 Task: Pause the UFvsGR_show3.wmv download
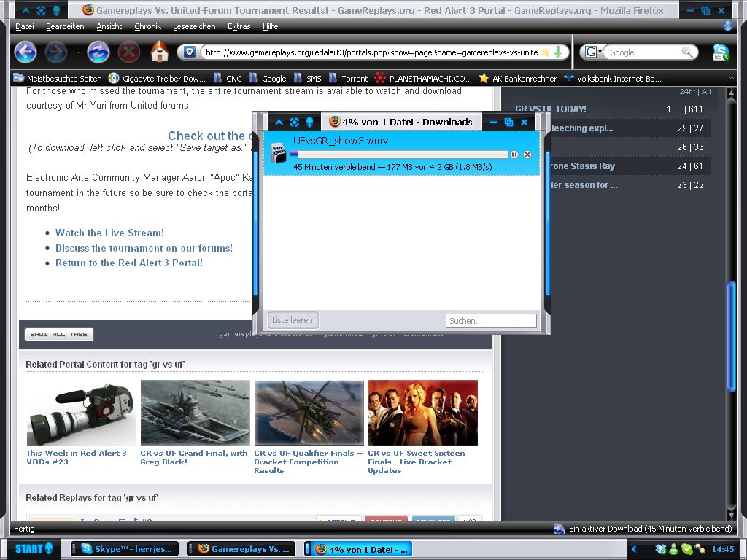[x=514, y=155]
